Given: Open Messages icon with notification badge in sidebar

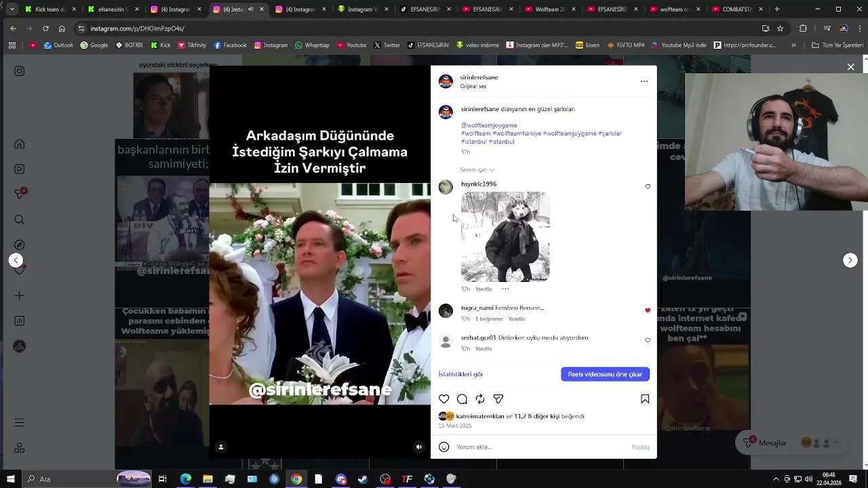Looking at the screenshot, I should pos(20,194).
